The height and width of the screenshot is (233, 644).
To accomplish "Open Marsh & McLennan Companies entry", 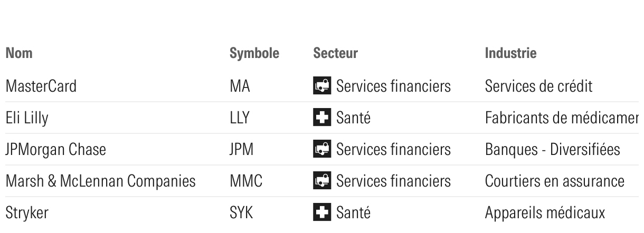I will (101, 181).
